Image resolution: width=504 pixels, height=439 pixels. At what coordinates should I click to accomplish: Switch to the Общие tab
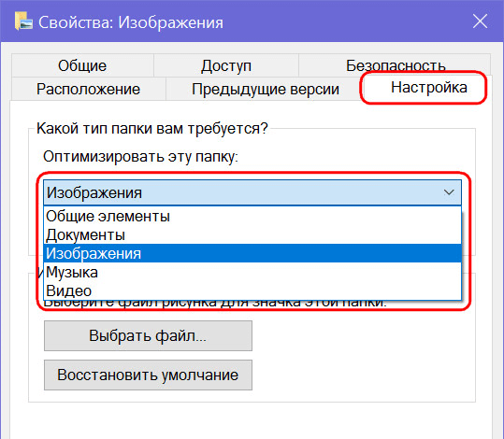(82, 65)
